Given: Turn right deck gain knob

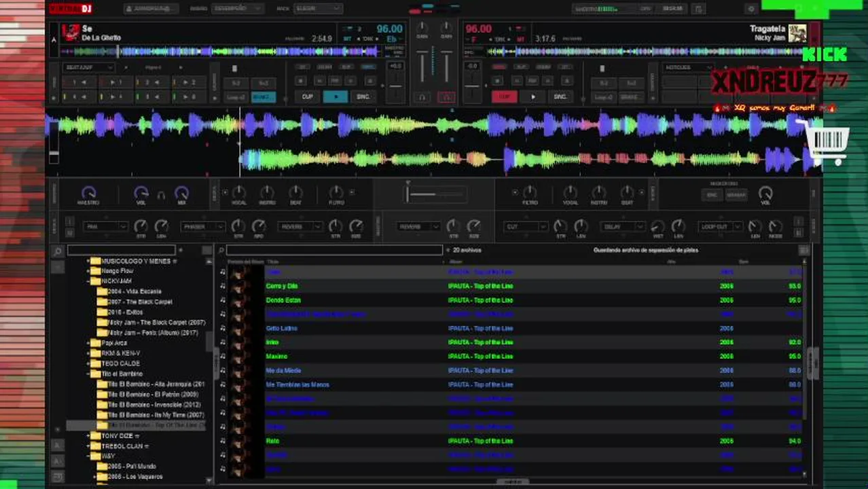Looking at the screenshot, I should pos(446,28).
